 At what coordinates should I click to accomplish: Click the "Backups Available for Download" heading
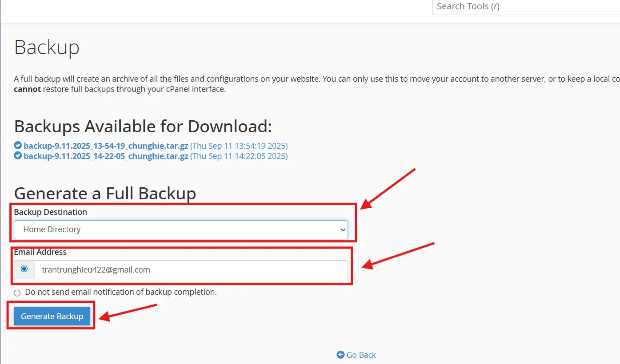(x=143, y=127)
